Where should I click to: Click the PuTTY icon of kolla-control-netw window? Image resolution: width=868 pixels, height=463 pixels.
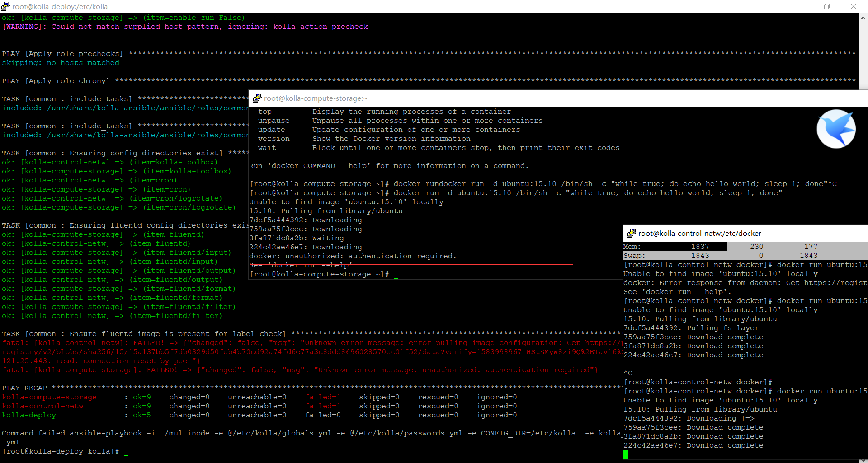click(x=632, y=233)
